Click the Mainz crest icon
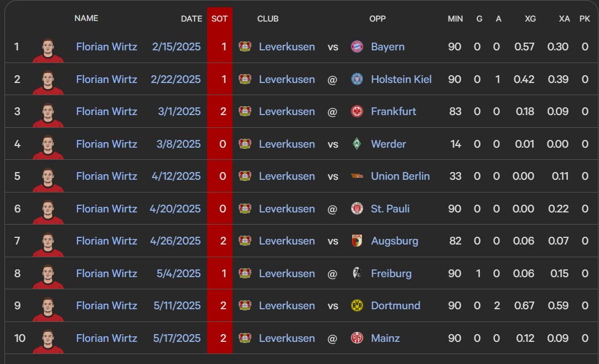This screenshot has height=364, width=599. point(357,337)
